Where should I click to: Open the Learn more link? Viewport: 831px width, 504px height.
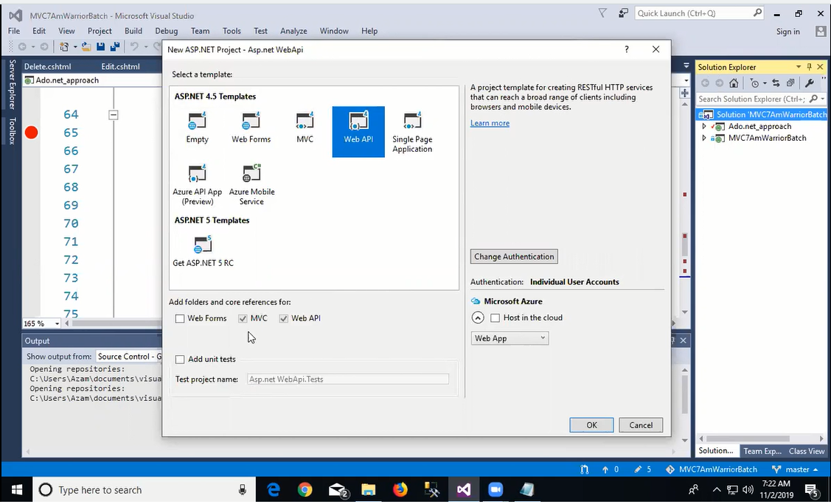coord(490,123)
